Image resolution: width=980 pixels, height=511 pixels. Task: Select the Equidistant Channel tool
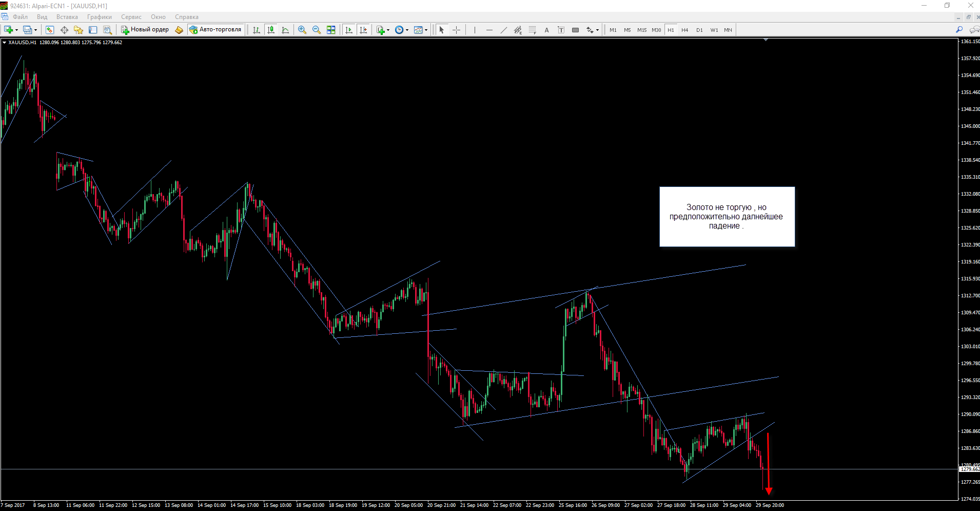pyautogui.click(x=518, y=30)
